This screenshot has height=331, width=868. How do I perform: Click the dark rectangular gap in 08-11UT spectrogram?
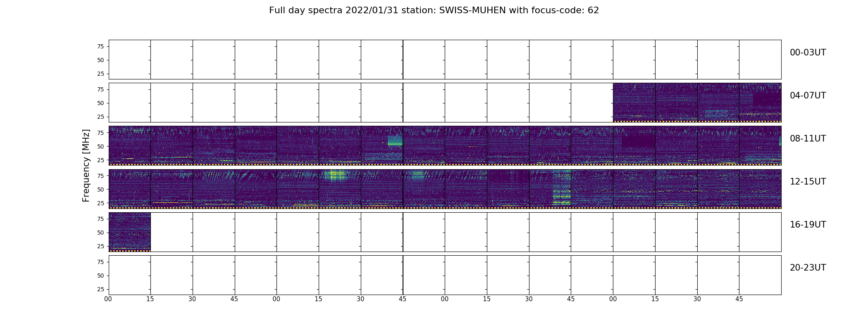(x=639, y=140)
